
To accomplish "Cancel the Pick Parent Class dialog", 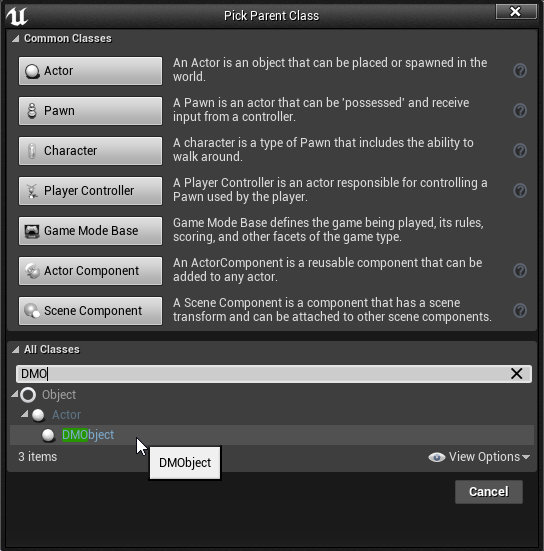I will pos(489,492).
